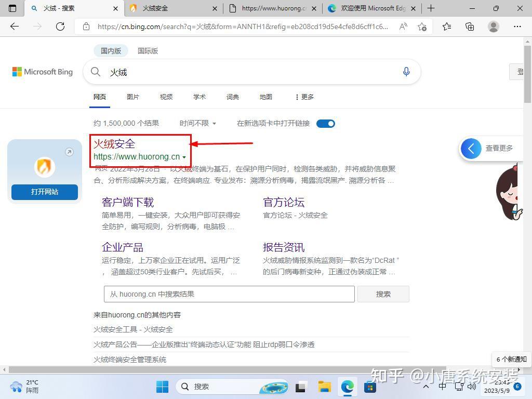Image resolution: width=532 pixels, height=399 pixels.
Task: Click the search magnifier icon
Action: [96, 72]
